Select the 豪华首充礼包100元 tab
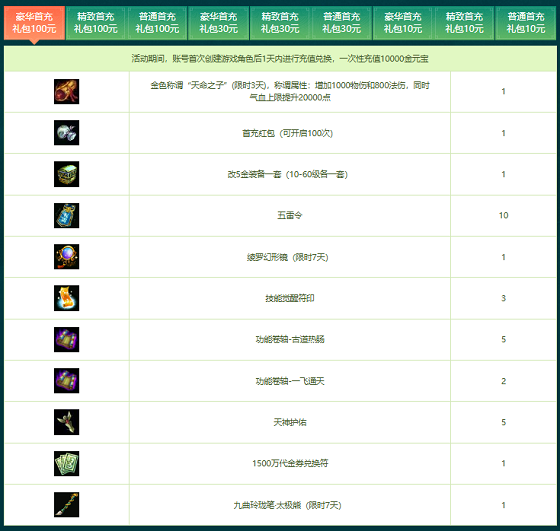 click(34, 23)
